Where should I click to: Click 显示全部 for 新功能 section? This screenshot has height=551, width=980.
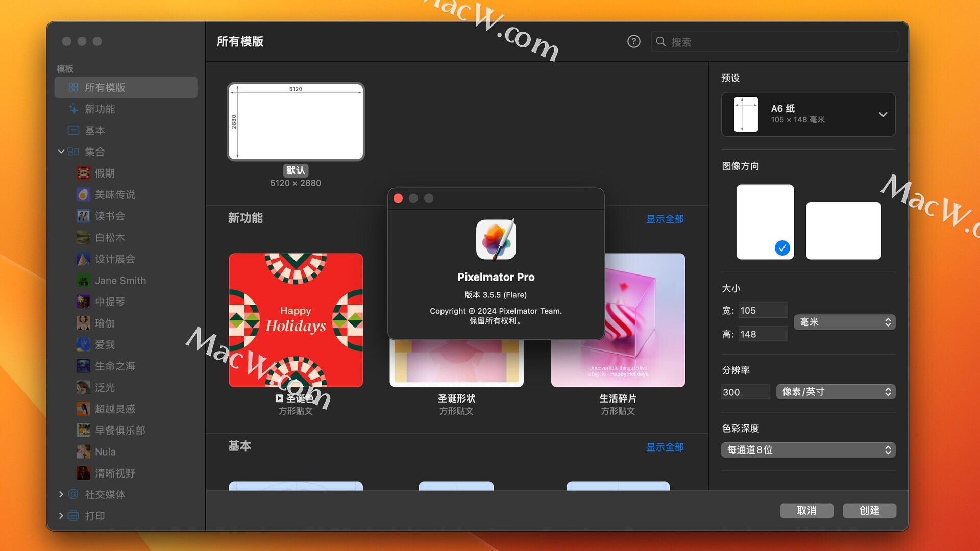[x=665, y=219]
